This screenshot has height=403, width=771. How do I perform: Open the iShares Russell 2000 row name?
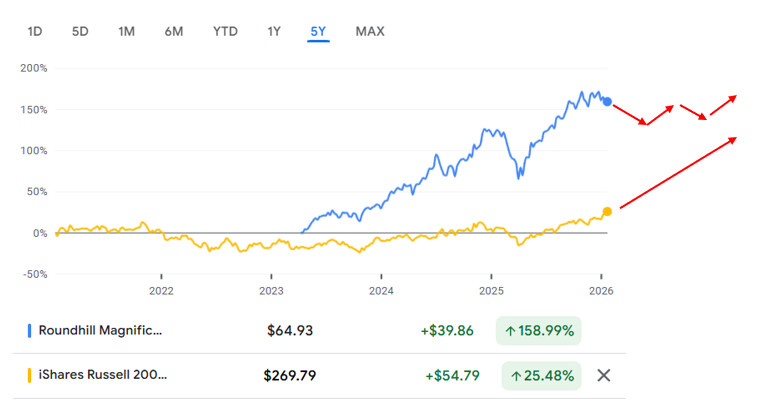pos(103,375)
